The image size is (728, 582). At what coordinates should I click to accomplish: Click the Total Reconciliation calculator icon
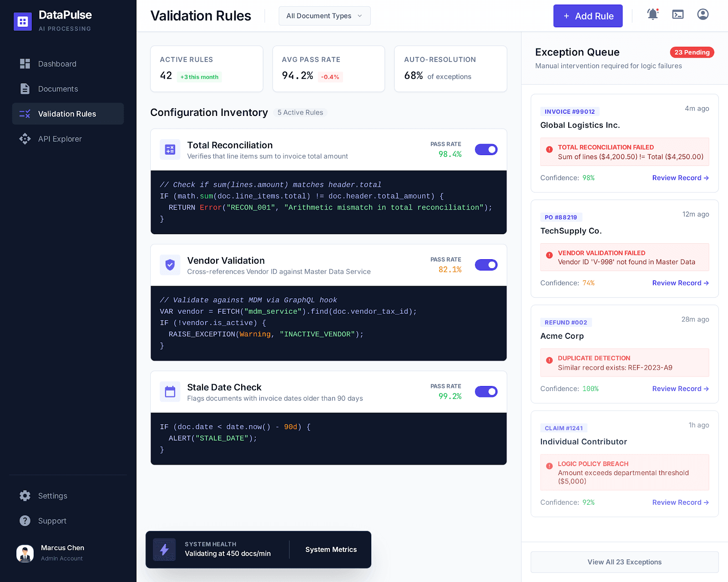coord(170,150)
